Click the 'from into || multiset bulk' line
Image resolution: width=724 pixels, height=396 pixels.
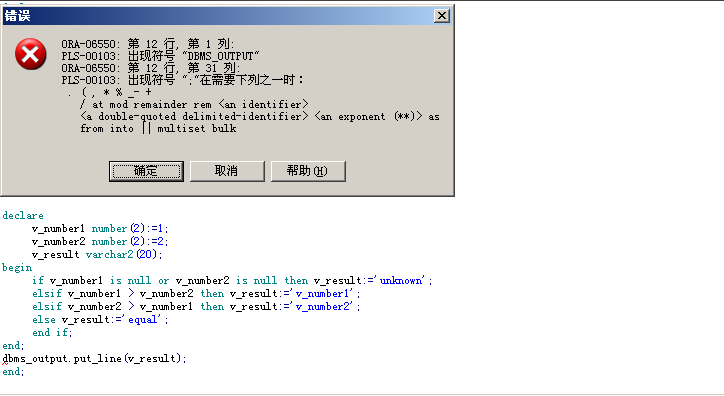(x=158, y=128)
